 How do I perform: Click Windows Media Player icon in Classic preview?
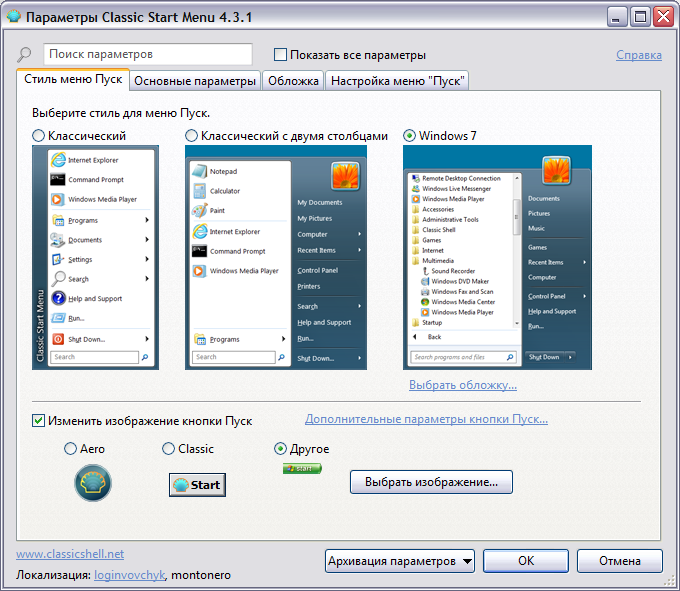[x=57, y=199]
